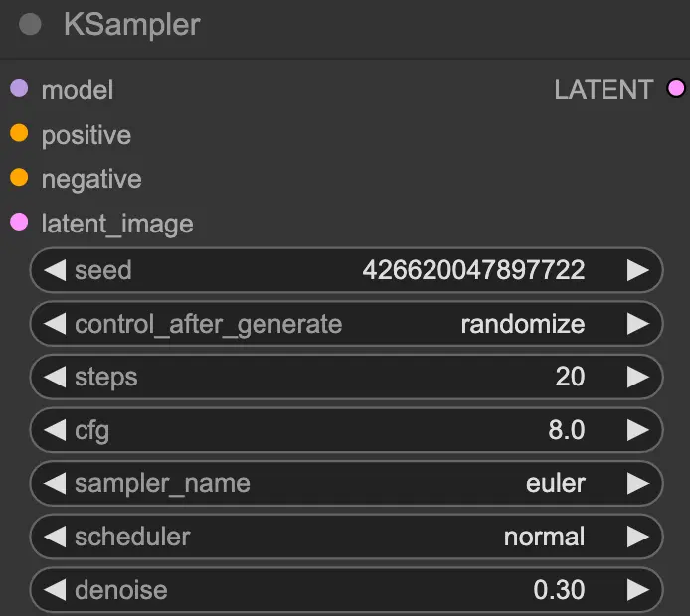Click the positive input connector dot

click(19, 134)
